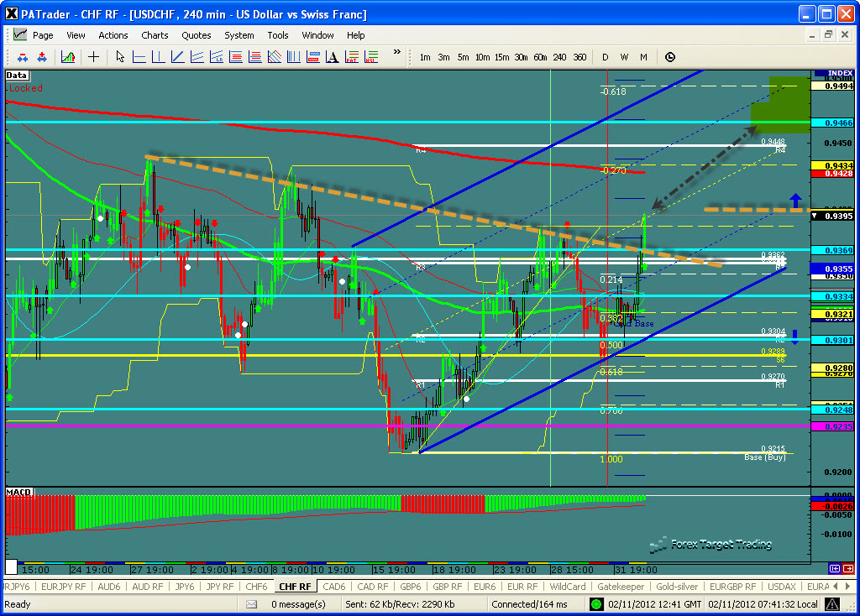The height and width of the screenshot is (616, 860).
Task: Switch chart to 60m timeframe
Action: click(540, 57)
